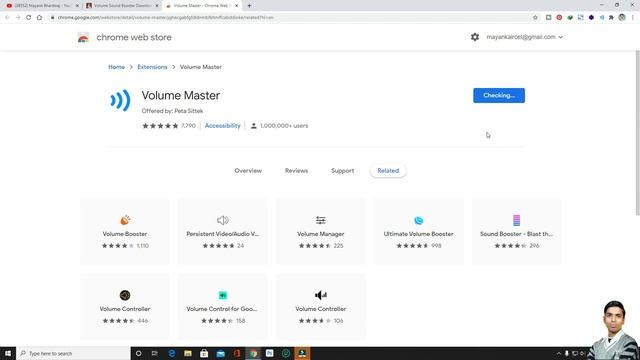Open the Volume Booster extension icon
This screenshot has width=640, height=360.
pyautogui.click(x=125, y=220)
